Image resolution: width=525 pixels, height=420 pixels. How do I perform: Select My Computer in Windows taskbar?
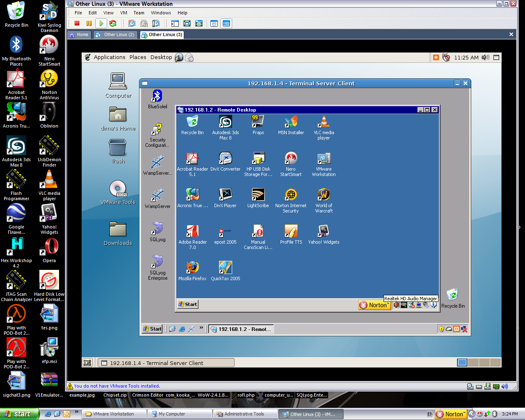[179, 414]
